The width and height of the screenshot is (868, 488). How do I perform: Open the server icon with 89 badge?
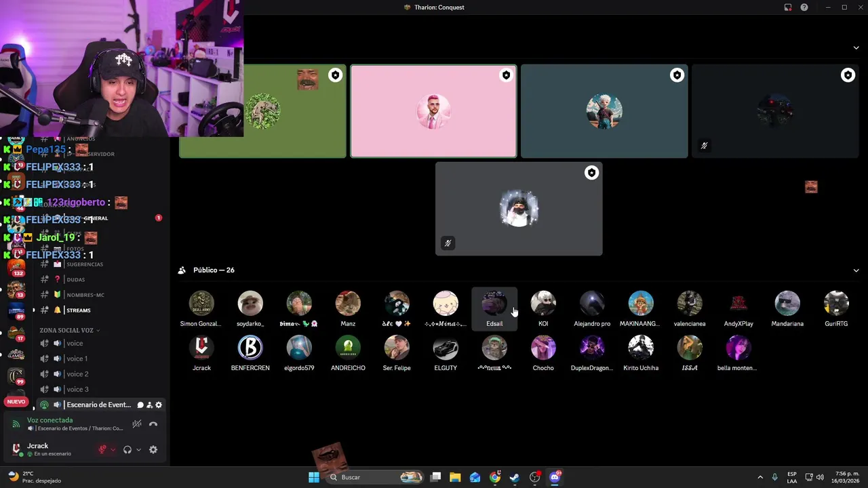[16, 311]
